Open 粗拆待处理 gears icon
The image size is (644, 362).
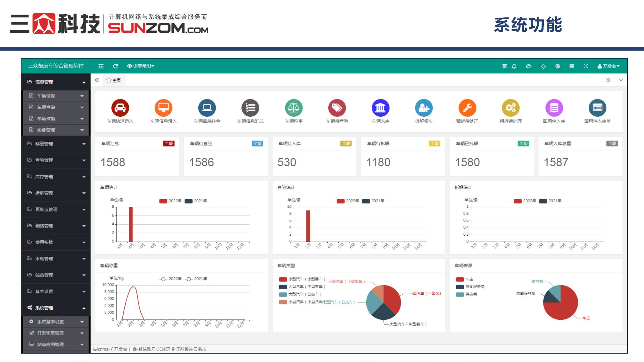[x=511, y=108]
